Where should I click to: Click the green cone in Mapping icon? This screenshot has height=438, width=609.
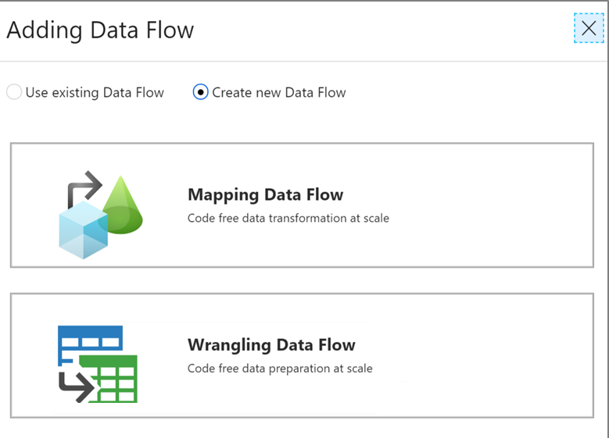click(x=123, y=205)
